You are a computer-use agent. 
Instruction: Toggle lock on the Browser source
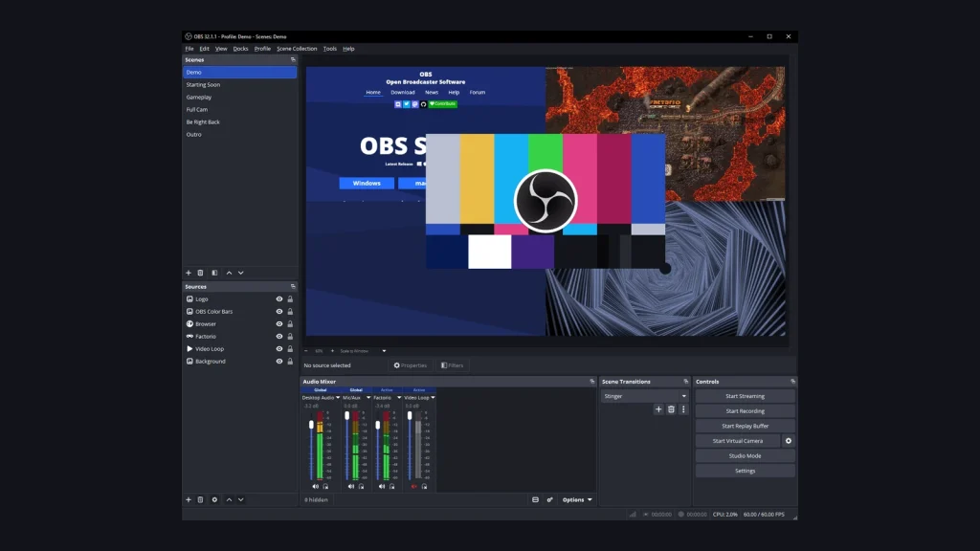coord(290,324)
